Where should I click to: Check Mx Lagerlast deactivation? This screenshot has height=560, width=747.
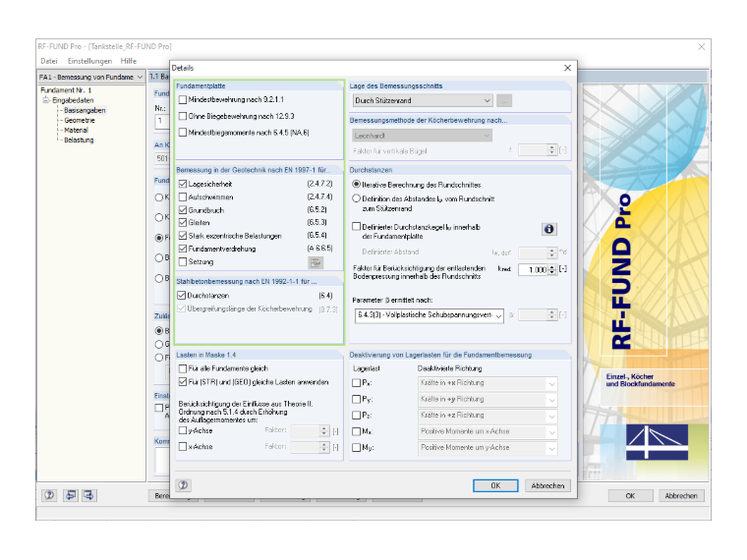356,431
